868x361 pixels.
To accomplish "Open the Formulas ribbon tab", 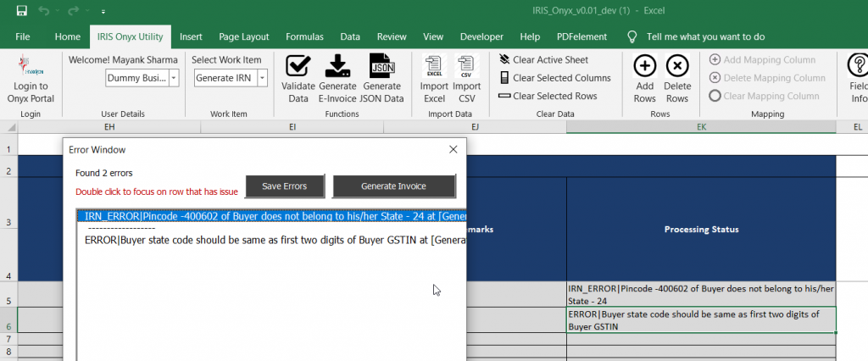I will [x=304, y=36].
